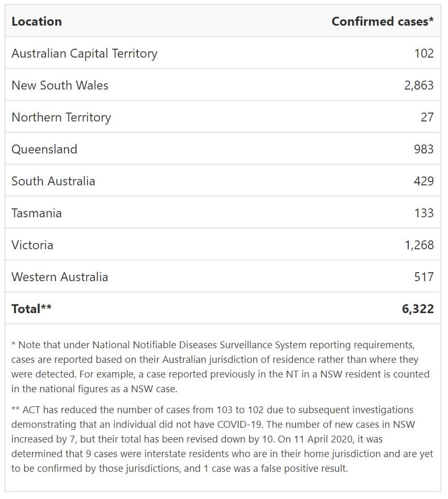Select the Northern Territory row label

point(61,117)
